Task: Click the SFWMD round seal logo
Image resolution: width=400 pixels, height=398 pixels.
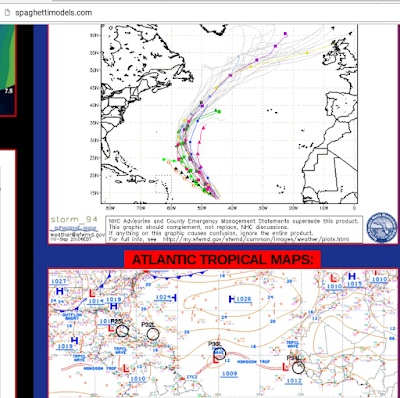Action: click(x=382, y=228)
